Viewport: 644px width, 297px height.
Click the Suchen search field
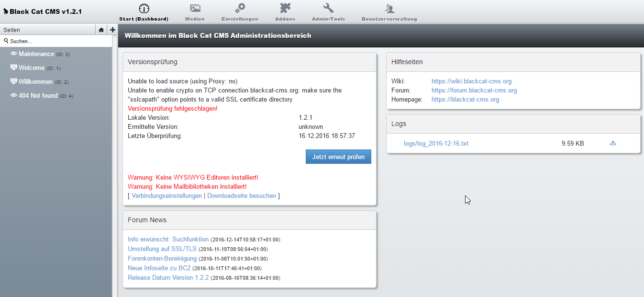[x=56, y=41]
